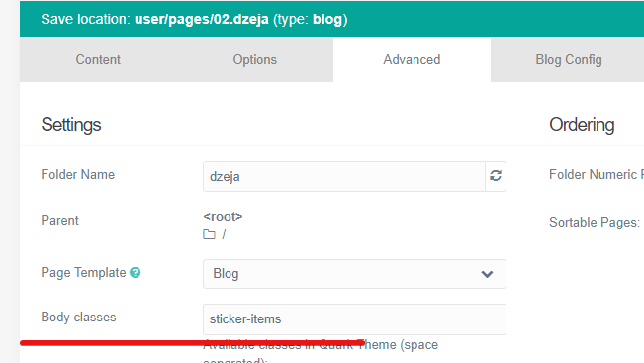Click the Settings section heading
This screenshot has height=363, width=644.
click(71, 125)
